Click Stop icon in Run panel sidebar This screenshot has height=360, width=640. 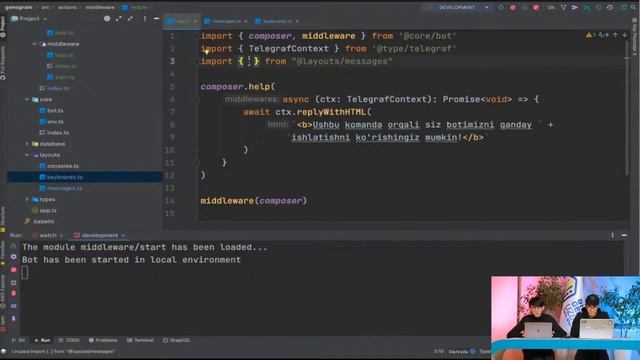(13, 270)
